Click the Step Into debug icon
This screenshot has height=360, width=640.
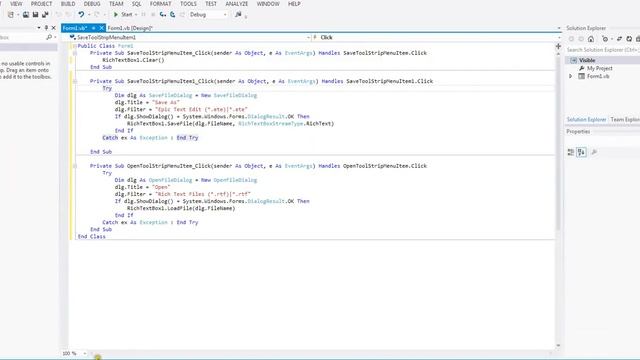pos(163,15)
